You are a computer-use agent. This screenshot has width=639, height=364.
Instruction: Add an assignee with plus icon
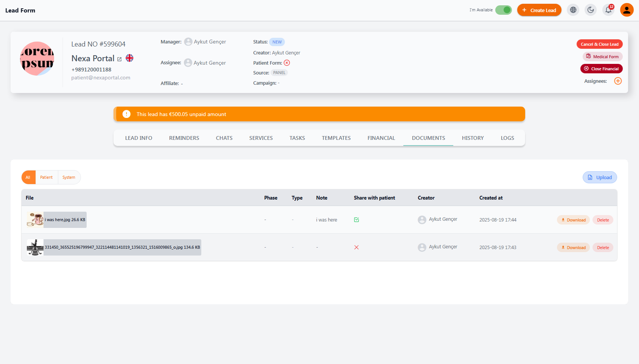pos(618,81)
